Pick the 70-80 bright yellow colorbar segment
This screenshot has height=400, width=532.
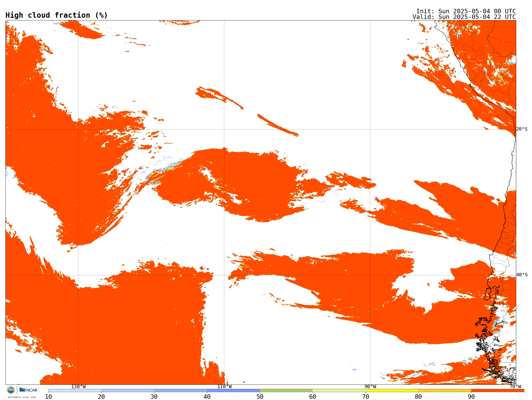click(x=392, y=391)
